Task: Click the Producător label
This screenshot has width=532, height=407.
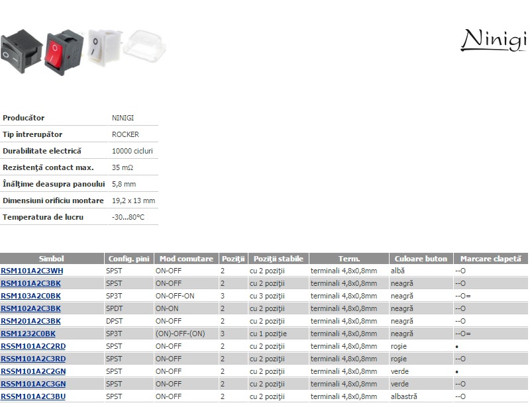Action: tap(23, 118)
